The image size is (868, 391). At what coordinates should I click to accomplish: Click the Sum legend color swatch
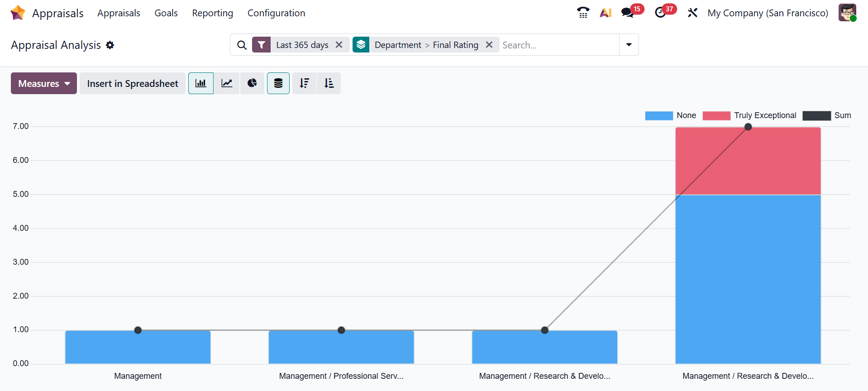[x=816, y=115]
